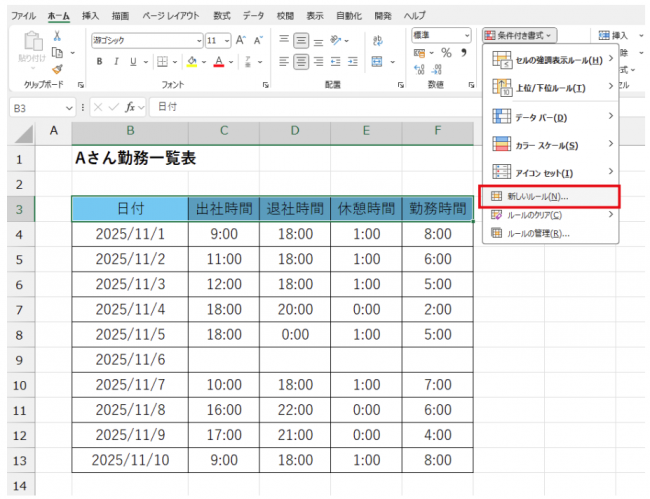Click the insert function fx icon
Viewport: 650px width, 499px height.
[x=130, y=107]
